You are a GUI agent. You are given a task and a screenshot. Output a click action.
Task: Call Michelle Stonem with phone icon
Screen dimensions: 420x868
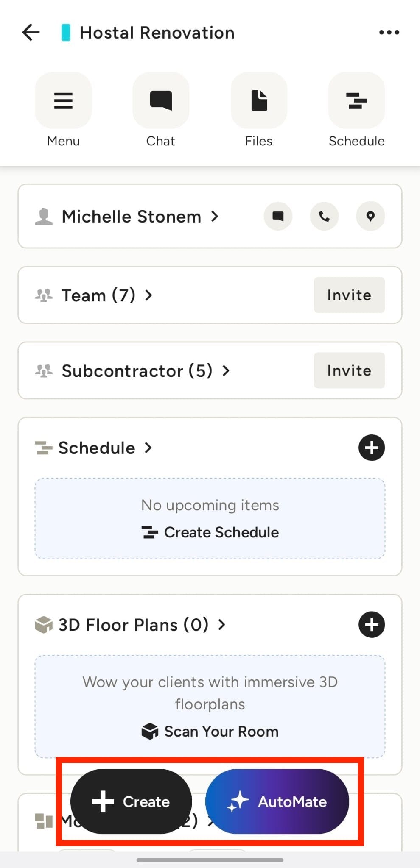coord(324,216)
